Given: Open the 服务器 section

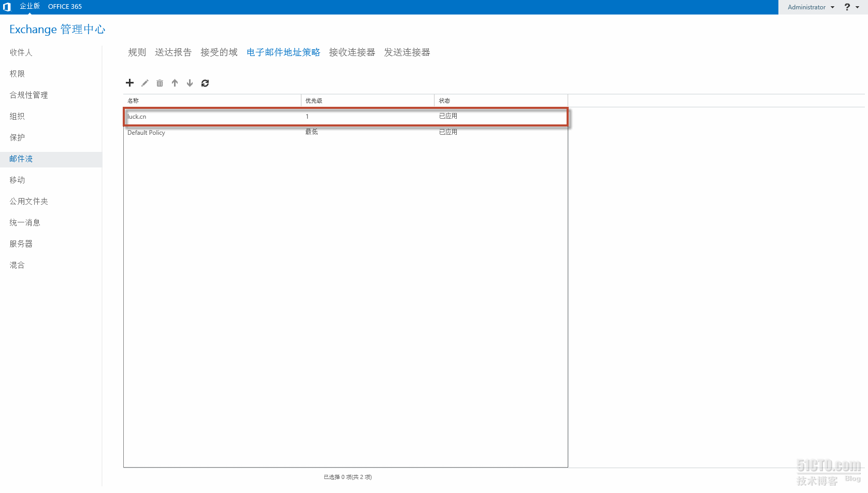Looking at the screenshot, I should [21, 244].
